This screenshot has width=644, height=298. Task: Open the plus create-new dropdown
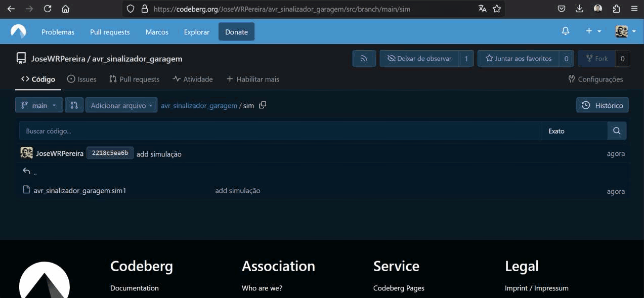pos(593,31)
